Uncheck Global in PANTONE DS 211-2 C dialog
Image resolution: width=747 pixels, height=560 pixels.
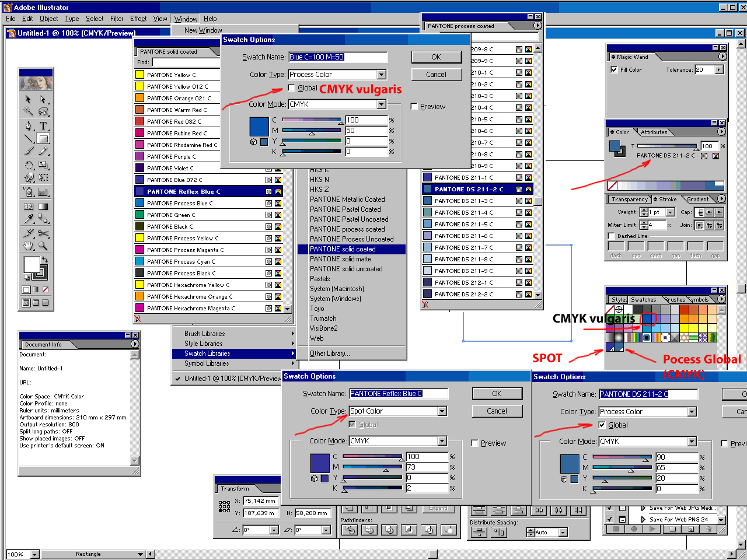(x=602, y=425)
